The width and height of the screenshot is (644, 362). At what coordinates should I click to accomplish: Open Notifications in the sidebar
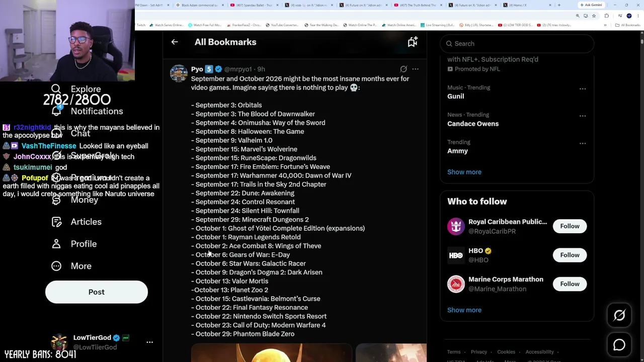click(x=87, y=111)
